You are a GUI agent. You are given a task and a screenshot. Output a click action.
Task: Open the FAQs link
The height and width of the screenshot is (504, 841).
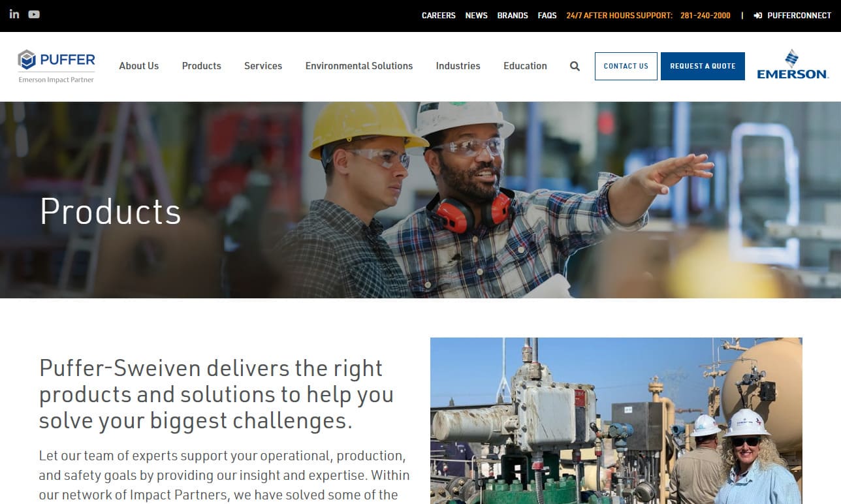click(x=547, y=16)
